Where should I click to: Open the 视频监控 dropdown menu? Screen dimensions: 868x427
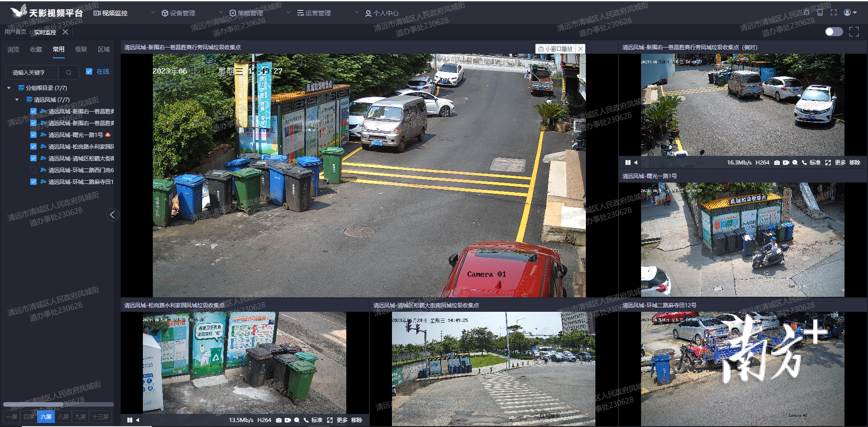pyautogui.click(x=153, y=13)
